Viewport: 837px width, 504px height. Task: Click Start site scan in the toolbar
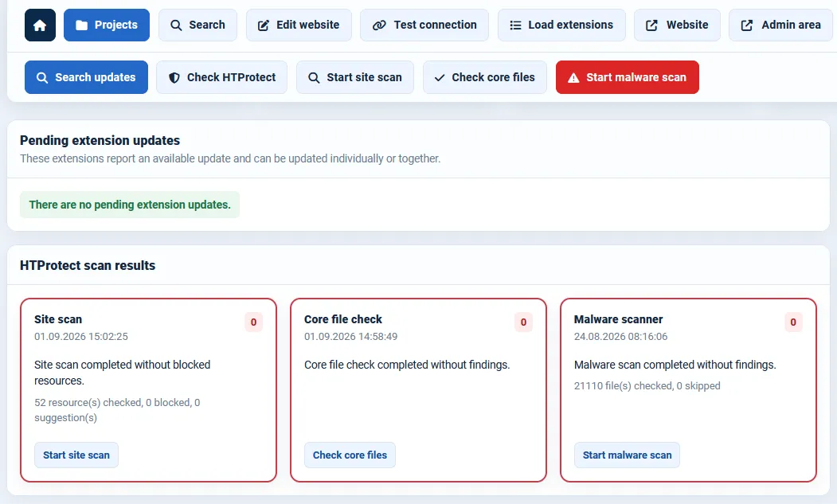coord(355,77)
